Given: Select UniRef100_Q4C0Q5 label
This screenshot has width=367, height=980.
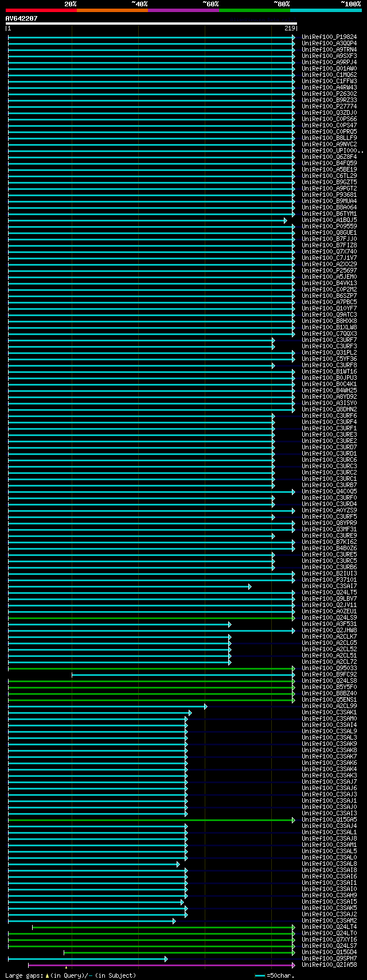Looking at the screenshot, I should 329,491.
